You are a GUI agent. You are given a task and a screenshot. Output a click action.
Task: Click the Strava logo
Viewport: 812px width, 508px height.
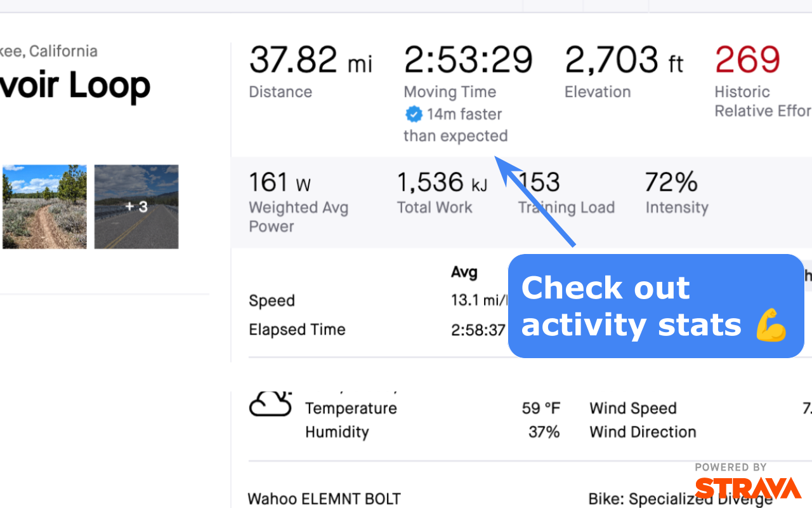pyautogui.click(x=748, y=488)
